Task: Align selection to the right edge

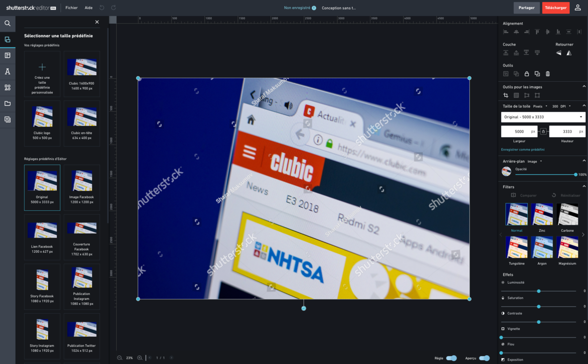Action: [x=527, y=32]
